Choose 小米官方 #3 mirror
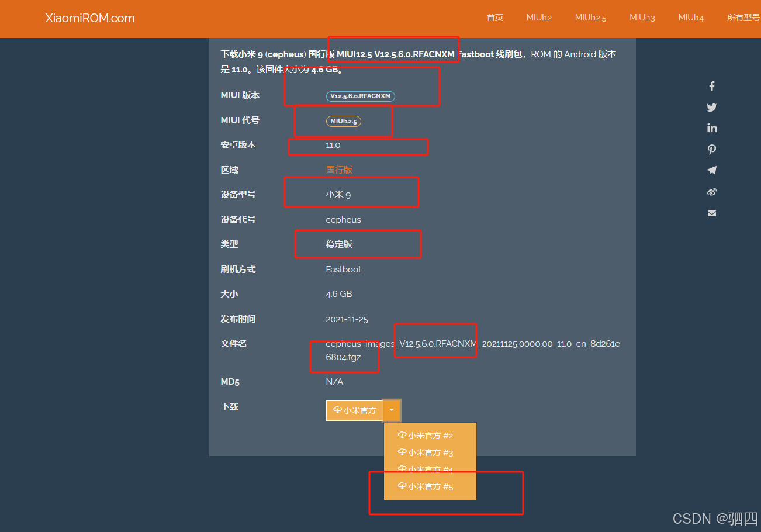The width and height of the screenshot is (761, 532). [430, 452]
